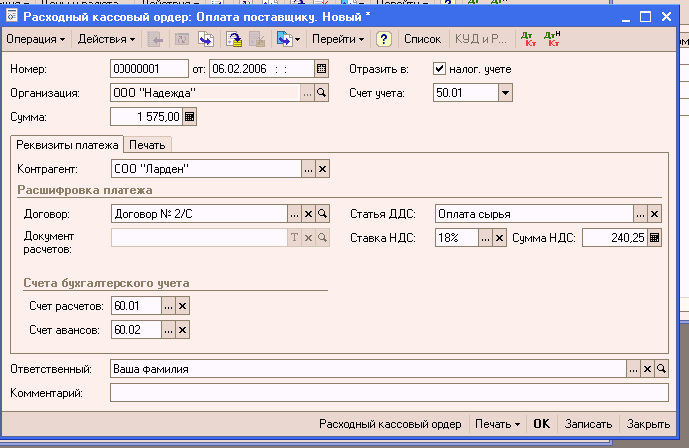Clear the Статья ДДС field value
689x448 pixels.
pyautogui.click(x=655, y=214)
